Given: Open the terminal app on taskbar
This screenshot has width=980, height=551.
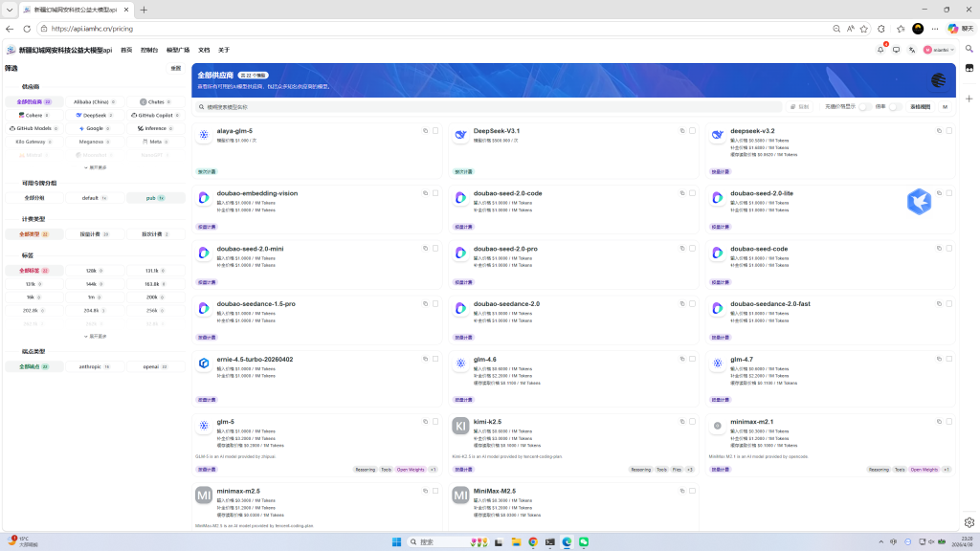Looking at the screenshot, I should [549, 541].
